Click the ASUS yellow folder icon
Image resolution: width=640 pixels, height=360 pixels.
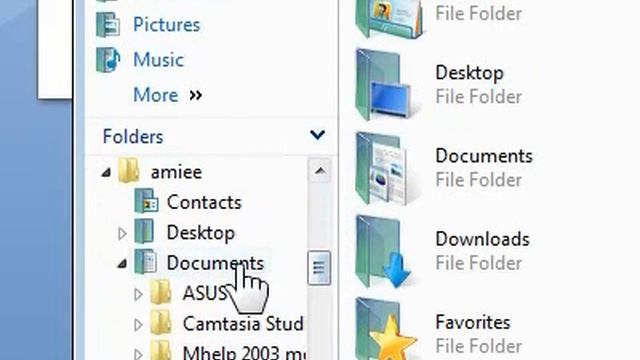point(161,292)
